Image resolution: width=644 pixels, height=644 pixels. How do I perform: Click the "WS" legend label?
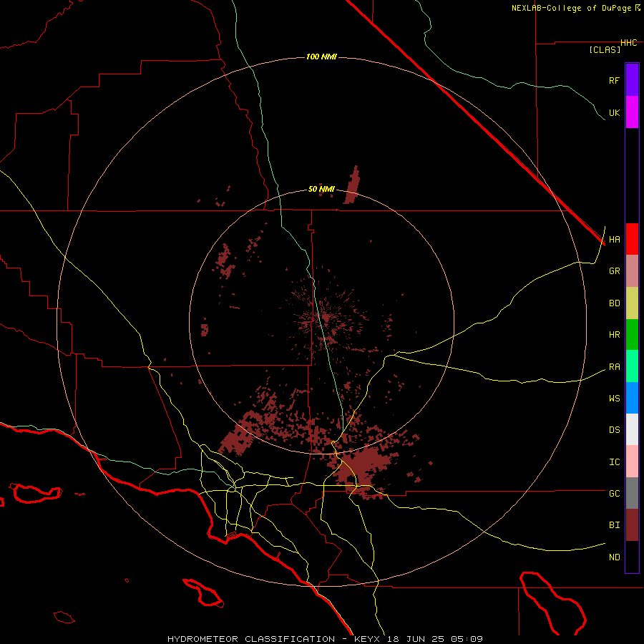[614, 398]
